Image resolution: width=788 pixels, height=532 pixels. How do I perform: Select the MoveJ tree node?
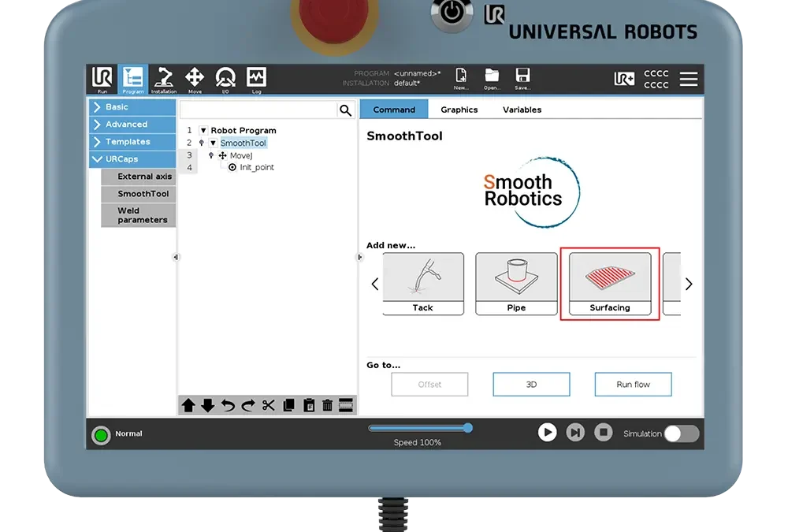coord(241,156)
